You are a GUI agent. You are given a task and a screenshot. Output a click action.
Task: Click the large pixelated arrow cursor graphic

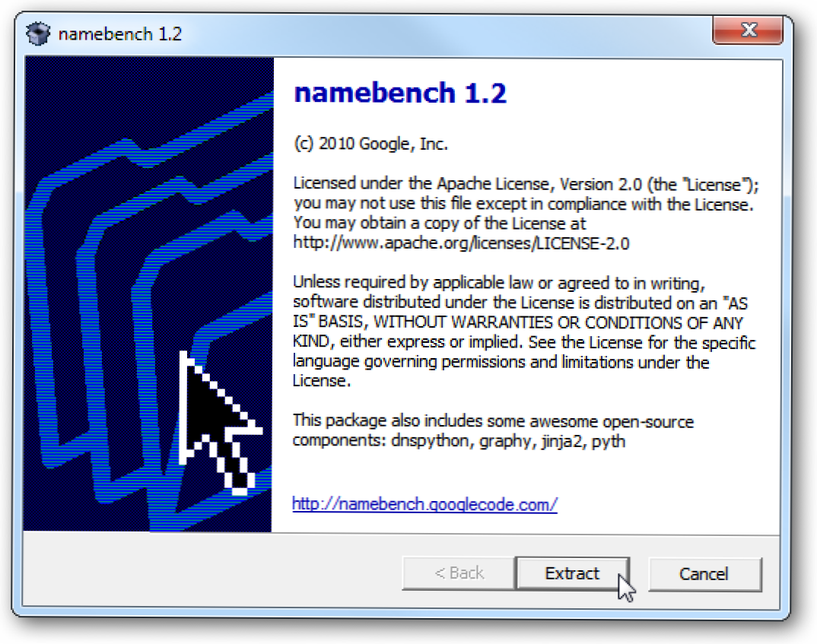tap(220, 422)
